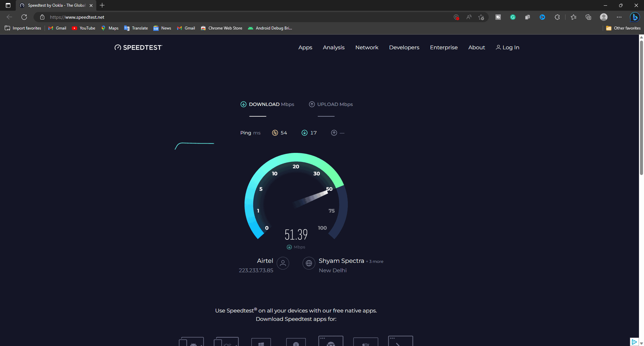The image size is (644, 346).
Task: Open browser Settings and more menu
Action: [x=619, y=17]
